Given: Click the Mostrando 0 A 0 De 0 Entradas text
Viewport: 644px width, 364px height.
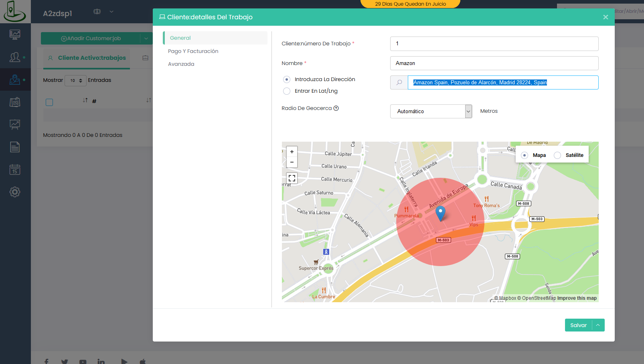Looking at the screenshot, I should coord(83,135).
